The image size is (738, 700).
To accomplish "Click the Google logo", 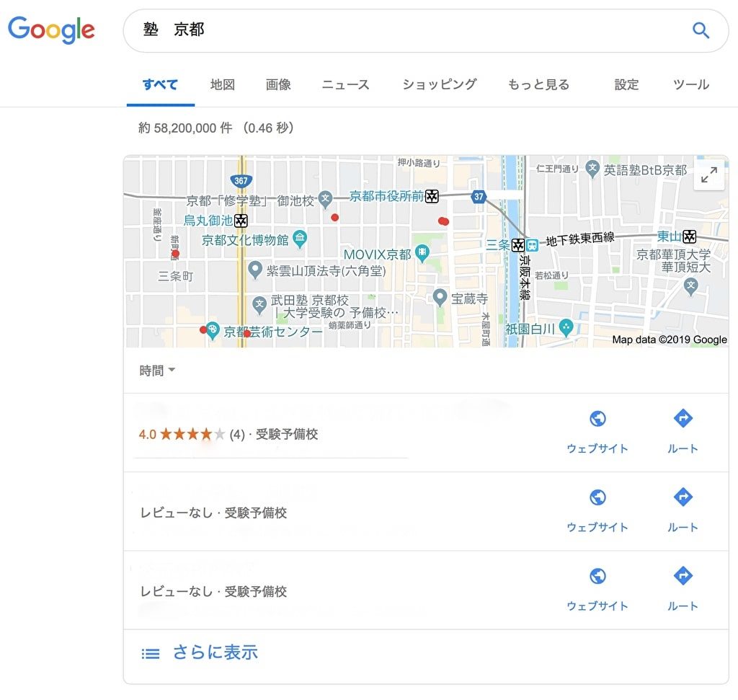I will [51, 30].
